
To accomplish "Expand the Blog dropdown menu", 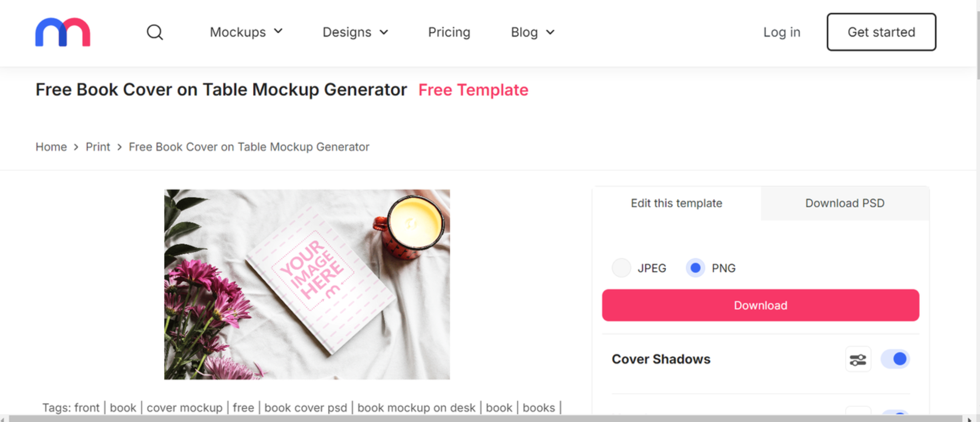I will pyautogui.click(x=532, y=32).
